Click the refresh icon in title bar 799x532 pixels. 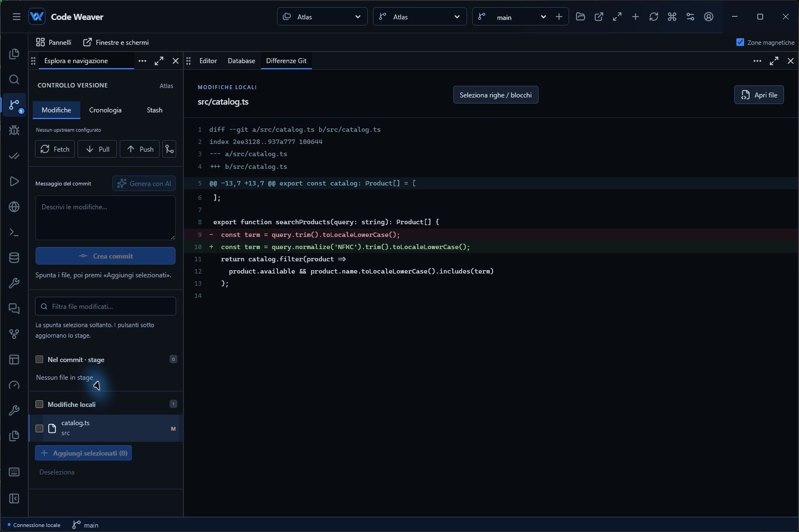(x=654, y=17)
